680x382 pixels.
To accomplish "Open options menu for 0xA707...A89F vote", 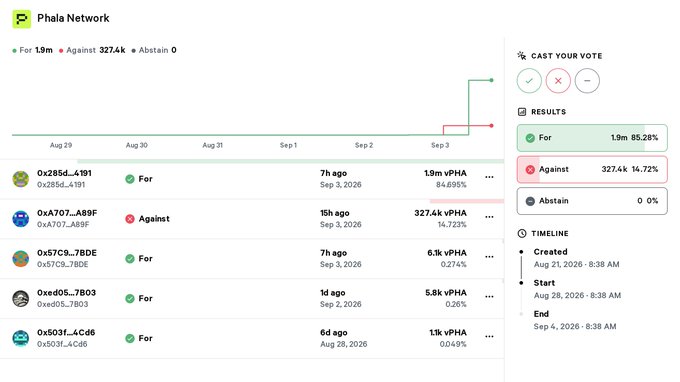I will click(x=489, y=217).
